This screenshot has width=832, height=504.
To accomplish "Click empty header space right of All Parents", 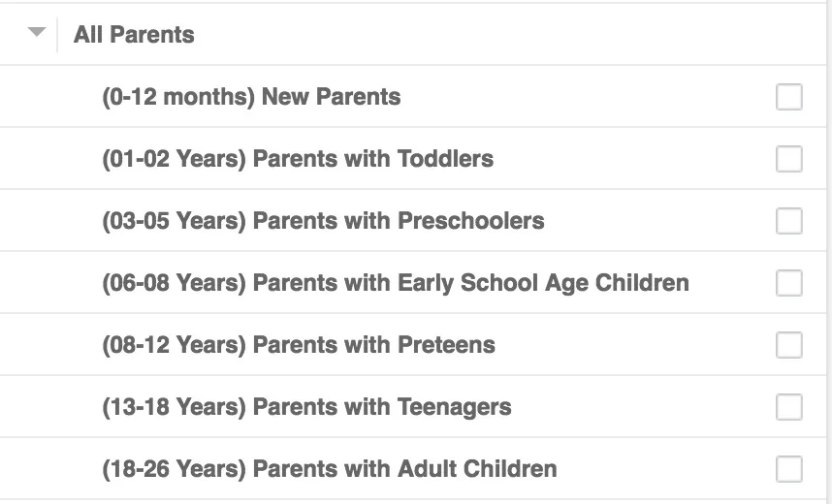I will [x=485, y=35].
